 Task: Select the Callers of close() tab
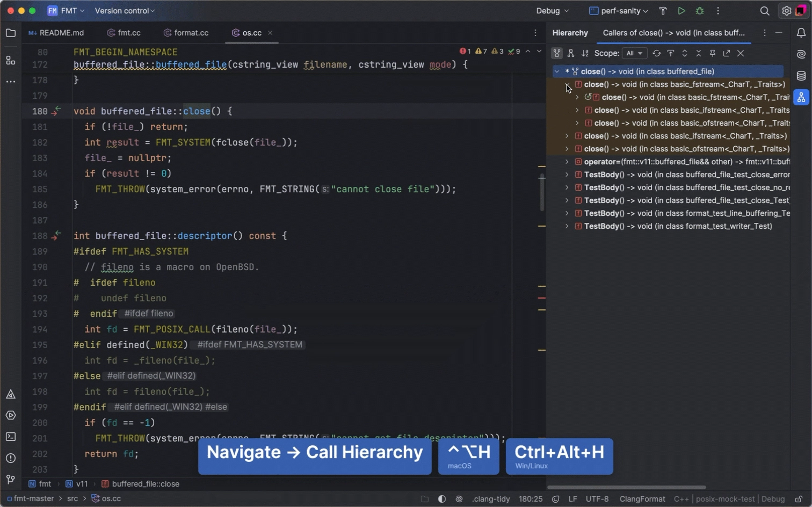point(673,33)
